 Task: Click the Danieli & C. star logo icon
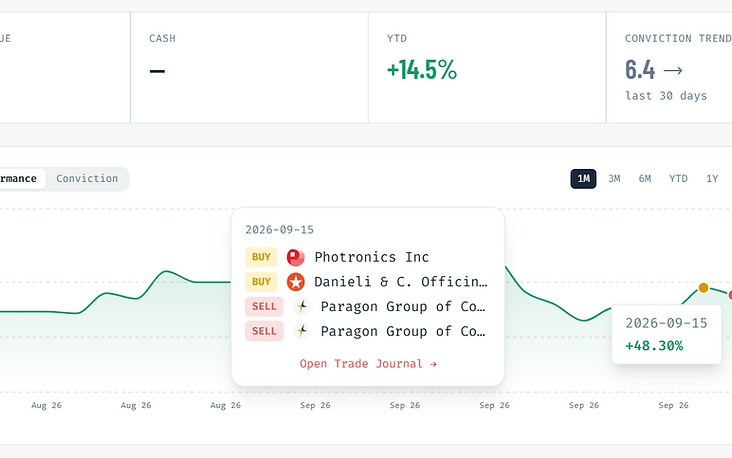[296, 282]
